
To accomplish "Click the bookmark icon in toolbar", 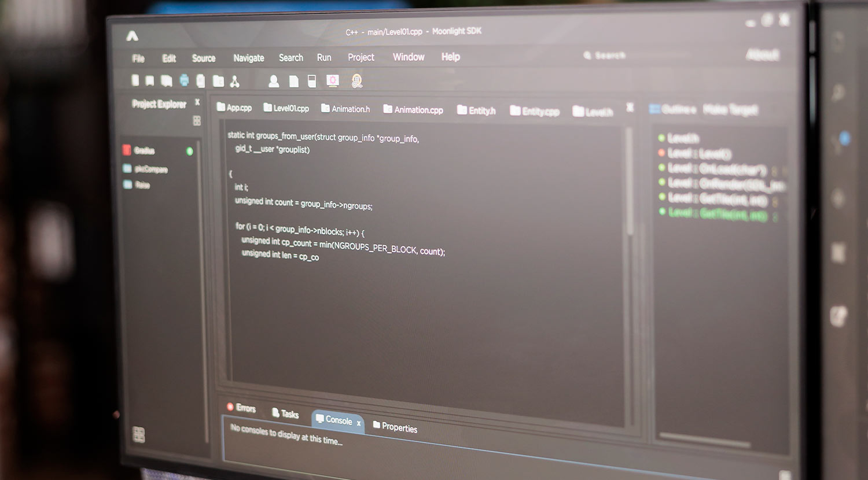I will pyautogui.click(x=150, y=81).
